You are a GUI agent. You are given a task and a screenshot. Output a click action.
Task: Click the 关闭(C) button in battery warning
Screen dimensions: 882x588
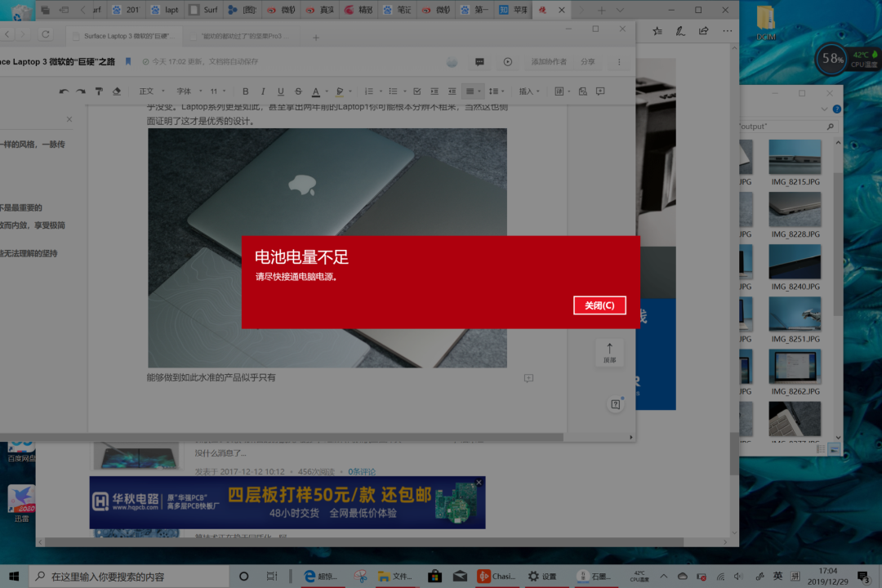click(x=599, y=305)
